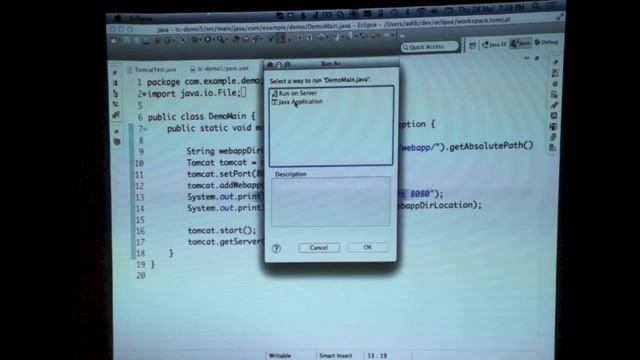
Task: Focus the Quick Access search field
Action: pos(430,47)
